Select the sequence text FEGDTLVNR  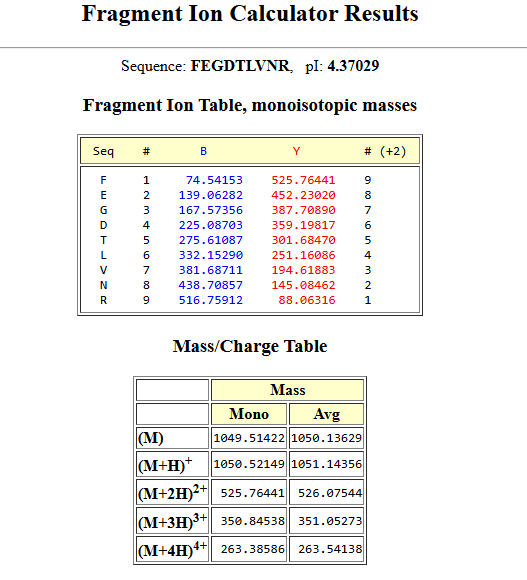coord(240,66)
